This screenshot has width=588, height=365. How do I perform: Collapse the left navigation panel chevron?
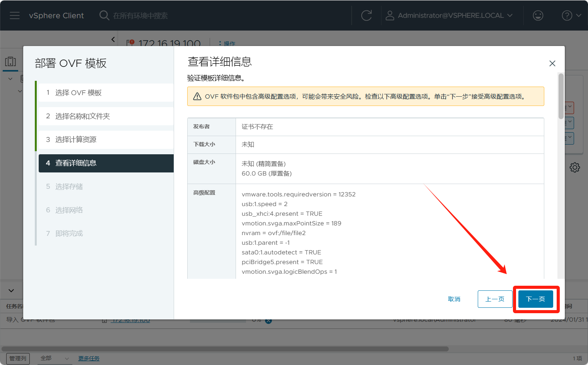[113, 39]
